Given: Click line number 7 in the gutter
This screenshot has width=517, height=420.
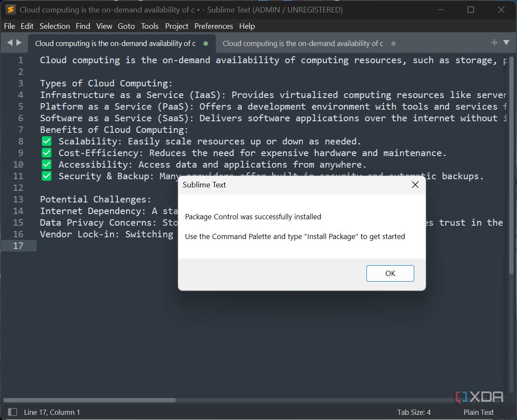Looking at the screenshot, I should [x=21, y=130].
